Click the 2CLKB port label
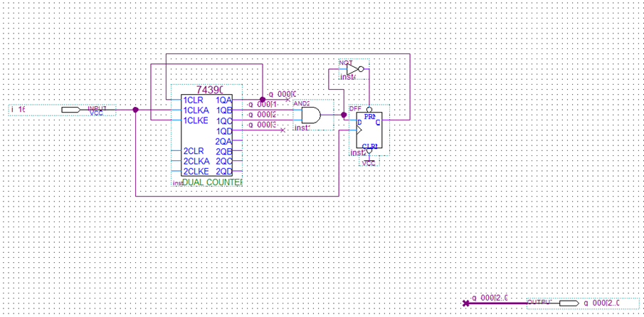This screenshot has width=644, height=317. coord(196,171)
